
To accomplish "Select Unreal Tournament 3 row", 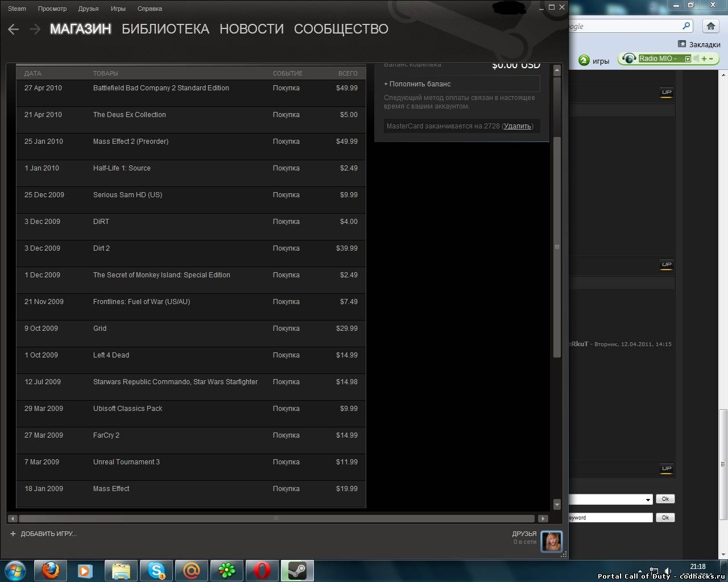I will tap(191, 467).
